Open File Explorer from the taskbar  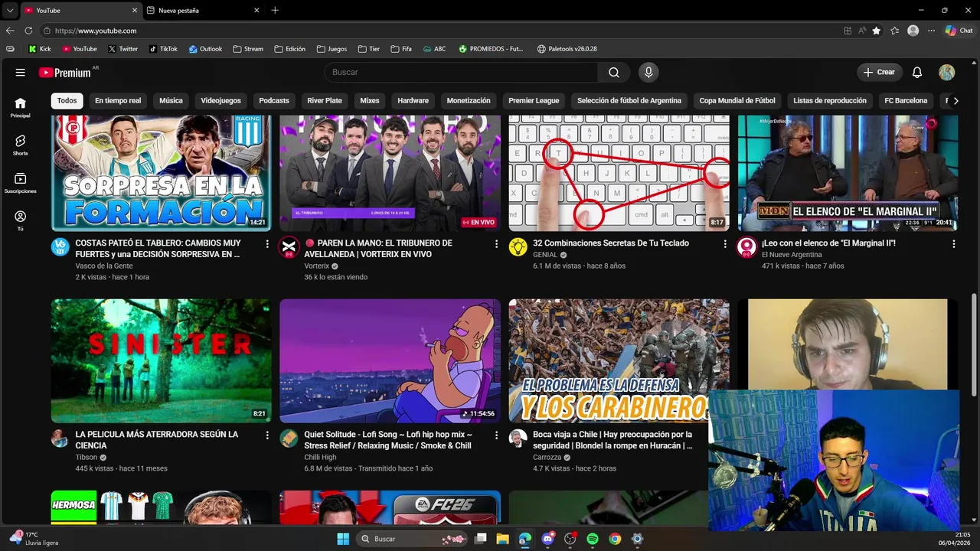coord(502,539)
